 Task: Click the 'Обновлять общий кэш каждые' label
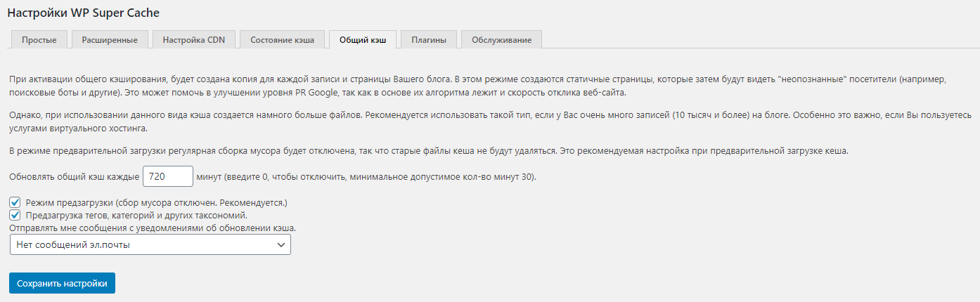coord(75,178)
